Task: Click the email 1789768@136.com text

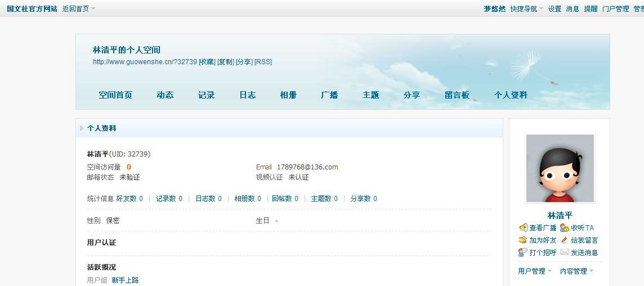Action: tap(307, 167)
